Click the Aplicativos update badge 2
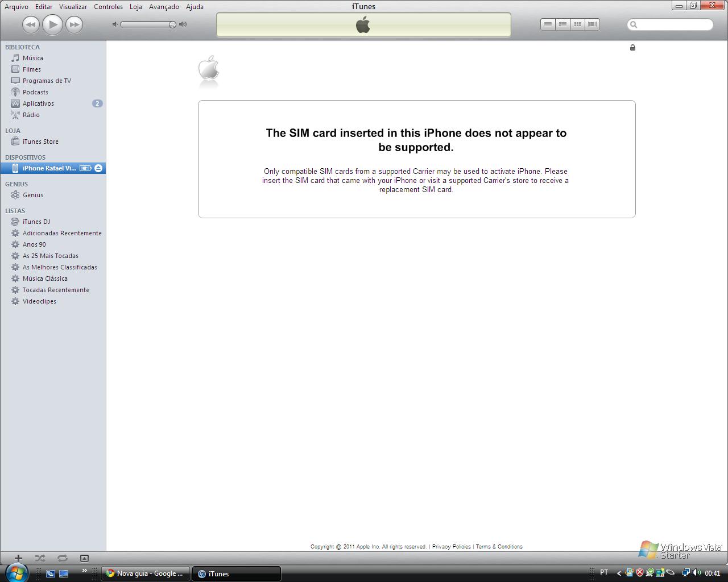This screenshot has height=582, width=728. coord(97,103)
